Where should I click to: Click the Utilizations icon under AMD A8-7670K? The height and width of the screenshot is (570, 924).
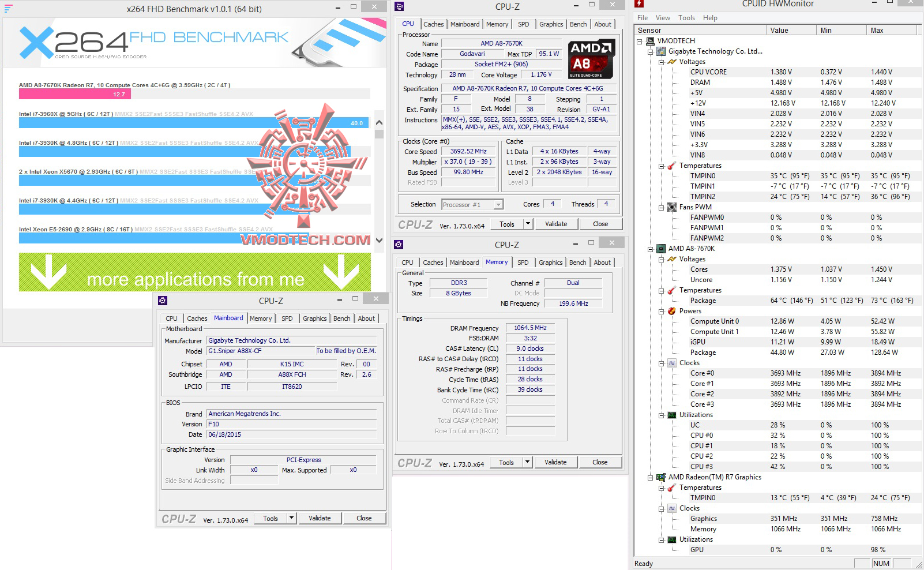click(x=672, y=415)
